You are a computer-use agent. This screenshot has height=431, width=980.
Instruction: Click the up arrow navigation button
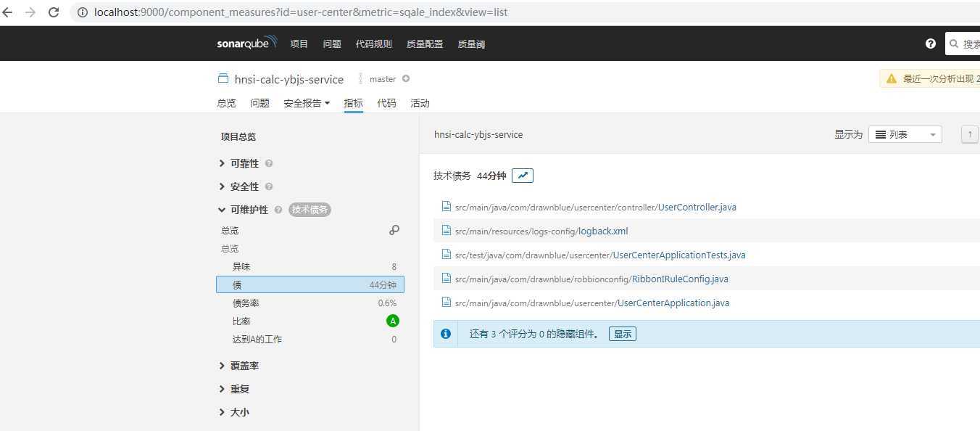click(969, 134)
